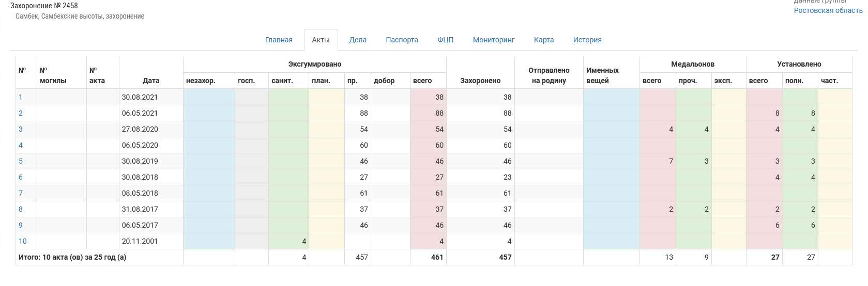
Task: Click the Дата column header
Action: point(151,81)
